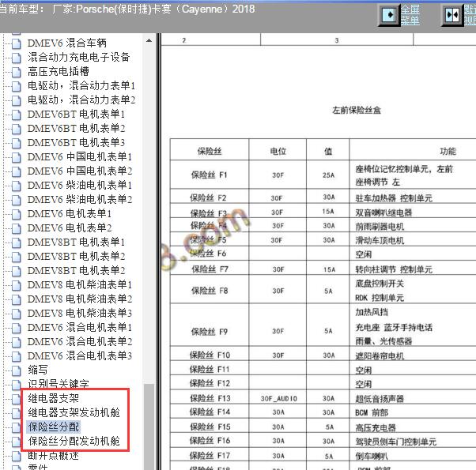The image size is (476, 470).
Task: Click file icon for DMEV6 中国电机表单2
Action: point(17,171)
